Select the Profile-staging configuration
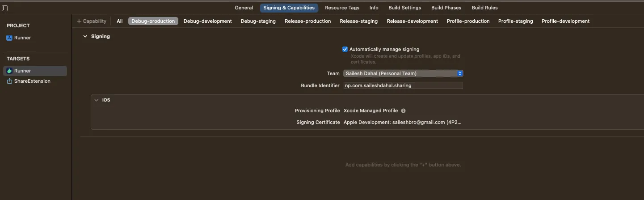 (516, 21)
